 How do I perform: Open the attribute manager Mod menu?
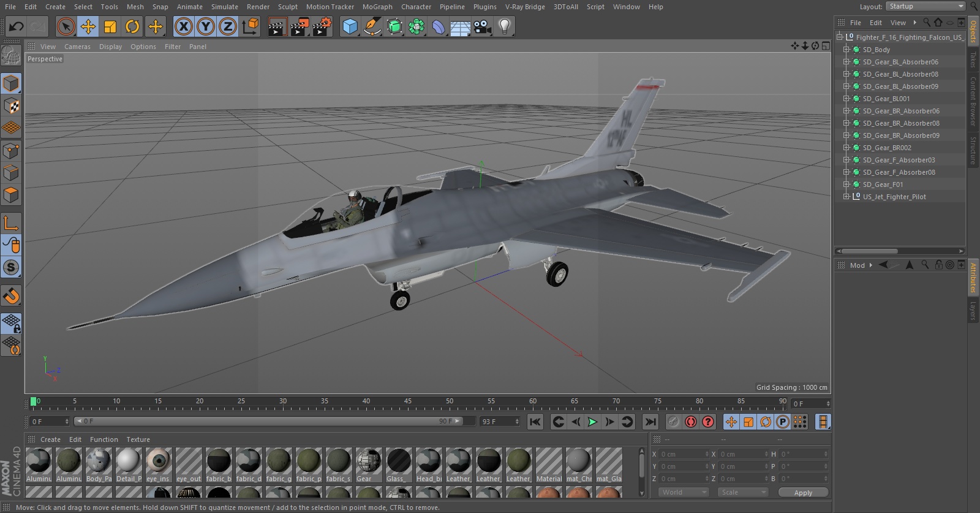(857, 265)
